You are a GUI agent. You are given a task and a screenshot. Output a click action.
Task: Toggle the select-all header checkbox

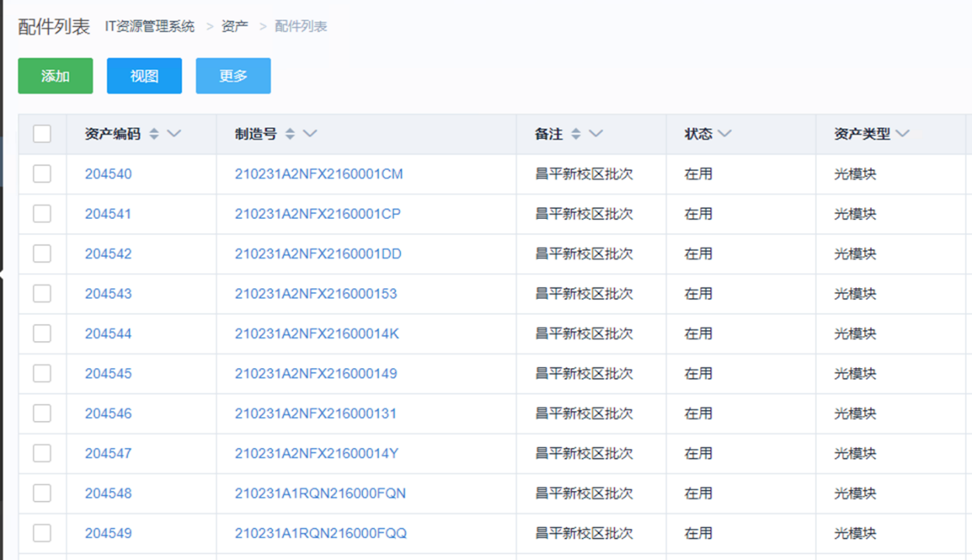point(42,134)
